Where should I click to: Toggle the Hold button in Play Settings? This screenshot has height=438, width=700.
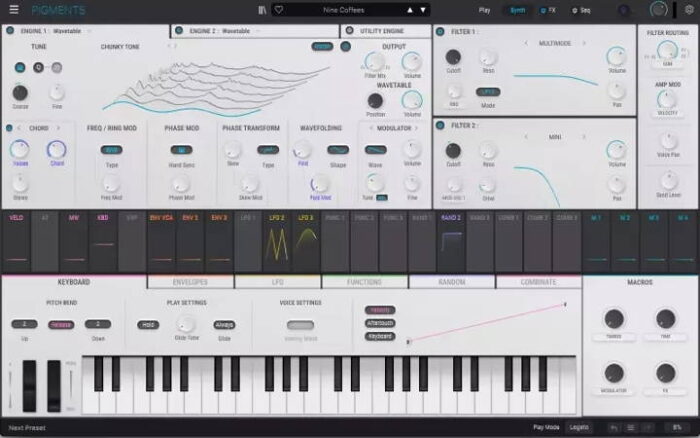click(149, 324)
